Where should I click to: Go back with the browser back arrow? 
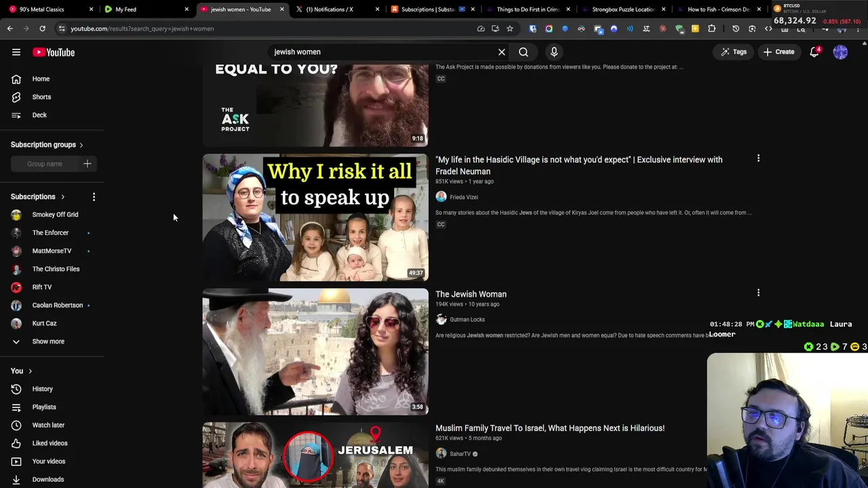coord(9,28)
